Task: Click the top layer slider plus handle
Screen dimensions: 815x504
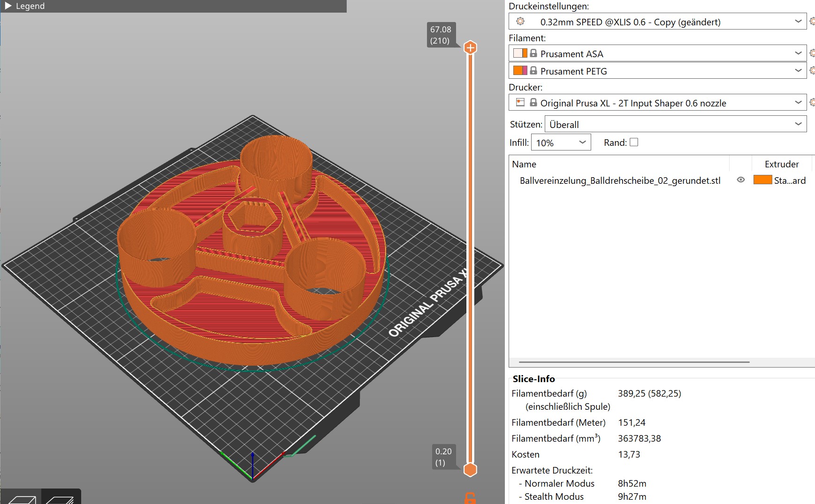Action: pyautogui.click(x=470, y=47)
